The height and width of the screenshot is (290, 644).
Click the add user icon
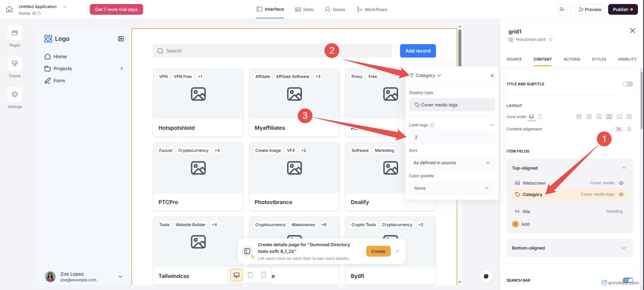(562, 9)
